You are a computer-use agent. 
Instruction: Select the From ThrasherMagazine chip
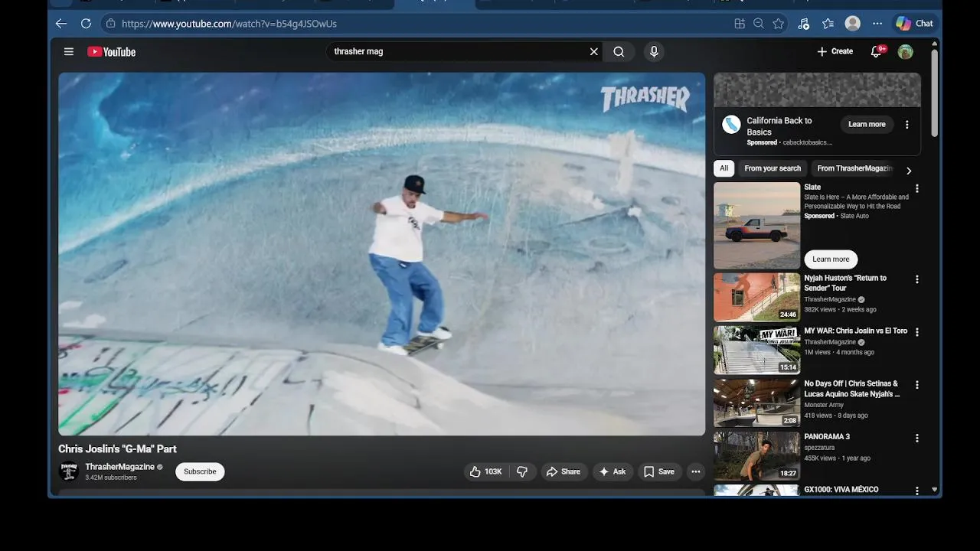854,168
